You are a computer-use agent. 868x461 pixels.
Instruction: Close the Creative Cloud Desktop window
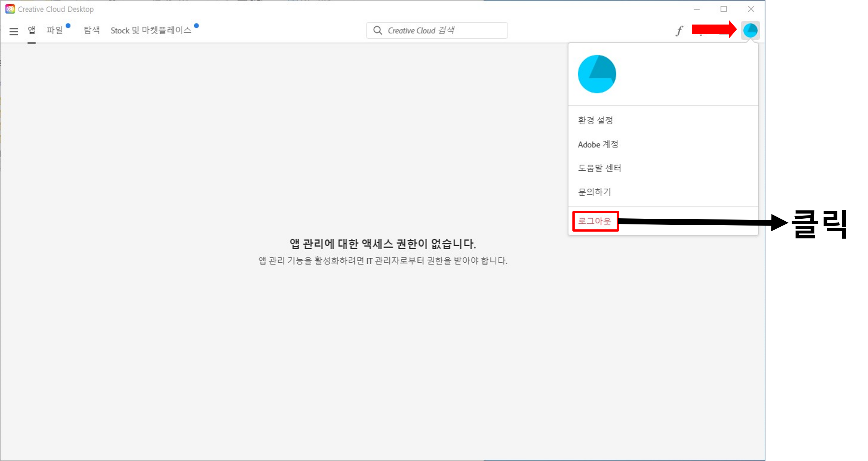[751, 9]
